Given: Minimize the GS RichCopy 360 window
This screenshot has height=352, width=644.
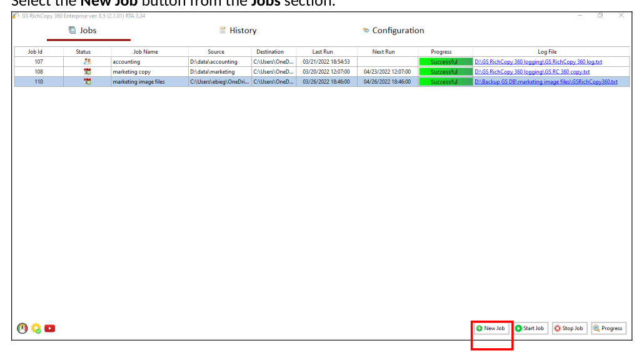Looking at the screenshot, I should tap(580, 16).
